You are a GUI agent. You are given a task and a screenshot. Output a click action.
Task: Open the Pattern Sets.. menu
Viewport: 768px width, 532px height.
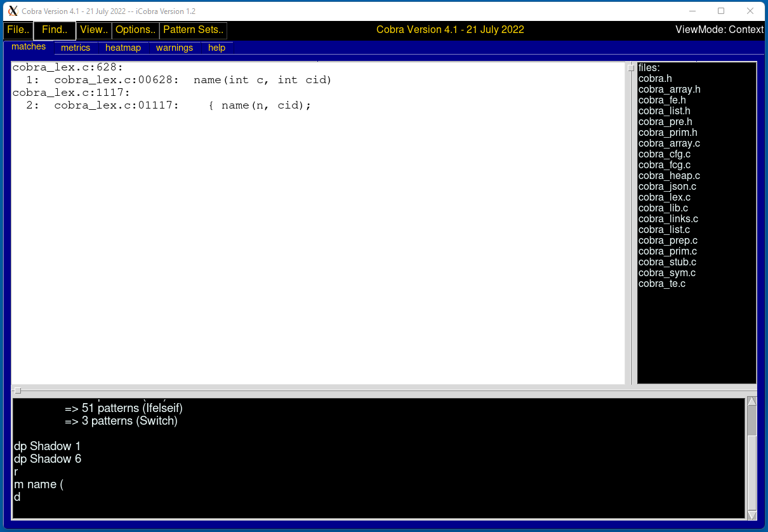coord(193,30)
